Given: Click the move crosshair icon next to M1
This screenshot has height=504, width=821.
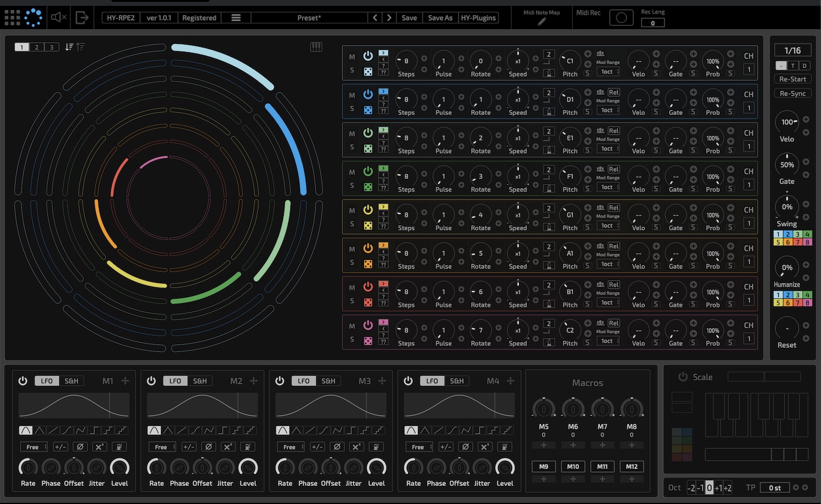Looking at the screenshot, I should click(x=125, y=381).
